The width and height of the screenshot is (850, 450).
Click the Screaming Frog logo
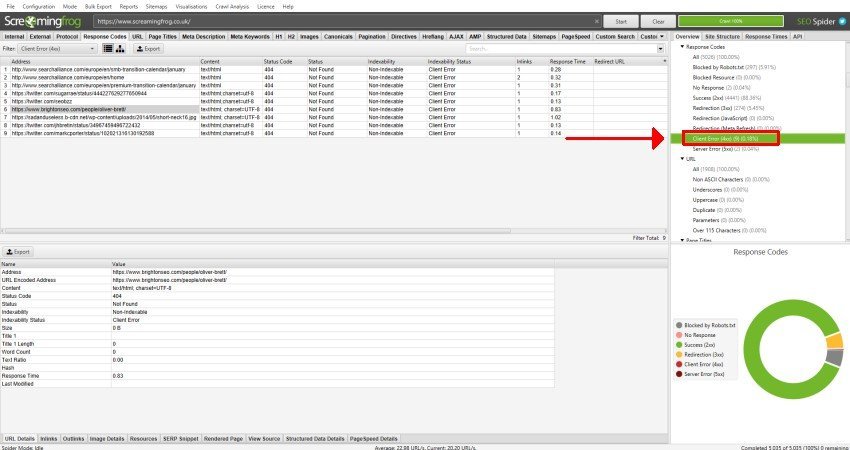43,20
